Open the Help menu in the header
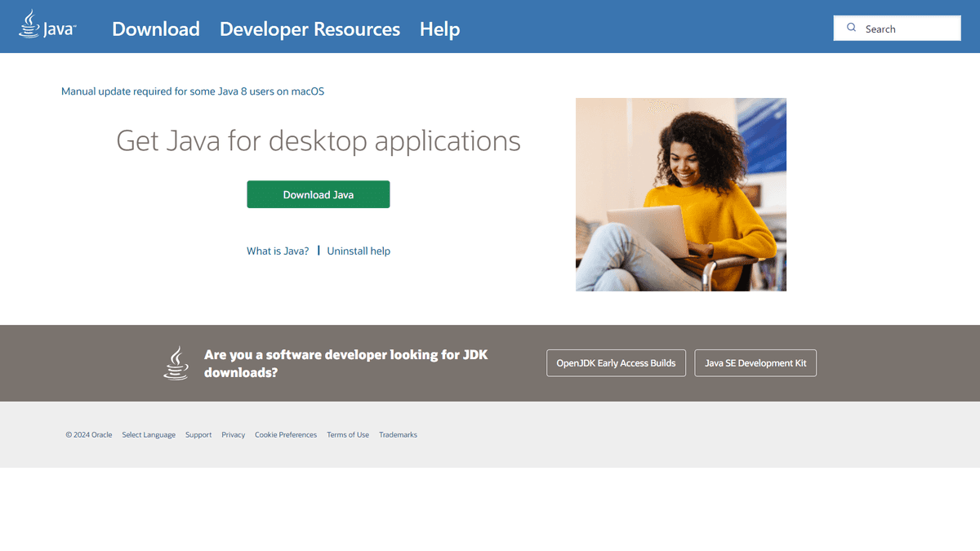980x551 pixels. 439,29
